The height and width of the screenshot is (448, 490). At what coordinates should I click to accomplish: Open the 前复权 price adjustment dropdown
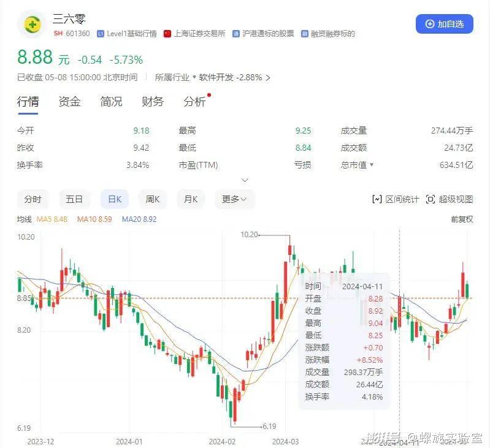pyautogui.click(x=461, y=219)
